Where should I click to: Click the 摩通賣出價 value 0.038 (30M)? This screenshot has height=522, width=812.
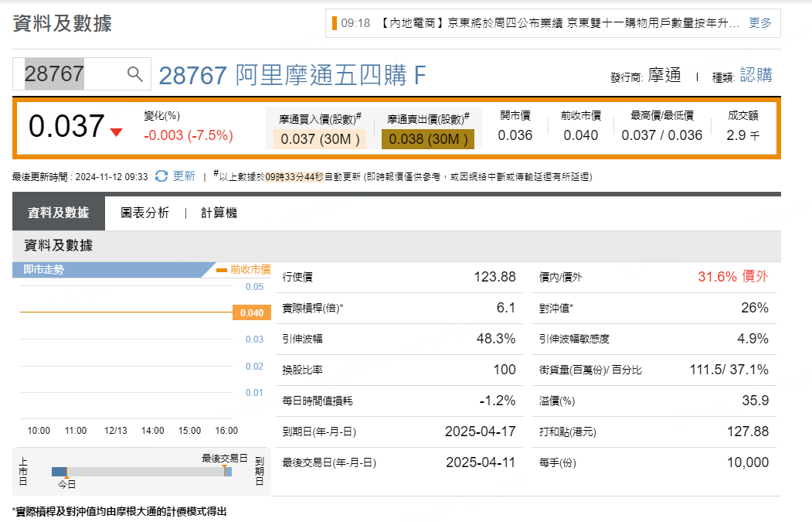pyautogui.click(x=428, y=139)
